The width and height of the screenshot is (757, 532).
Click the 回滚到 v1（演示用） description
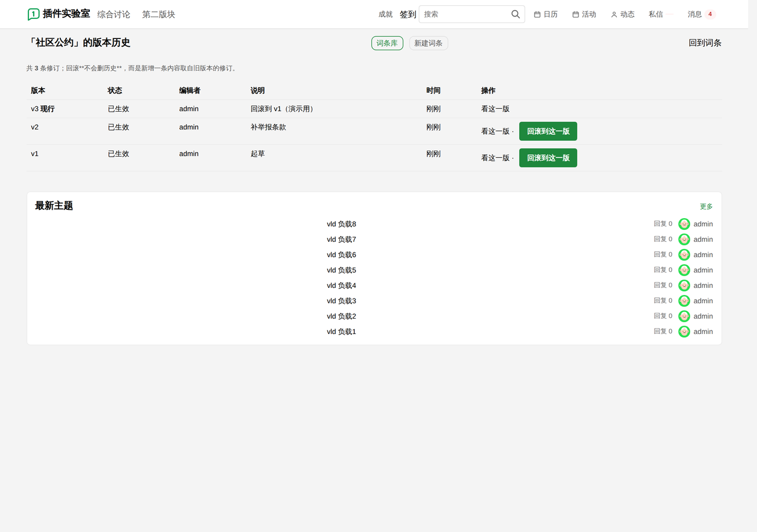click(x=284, y=109)
